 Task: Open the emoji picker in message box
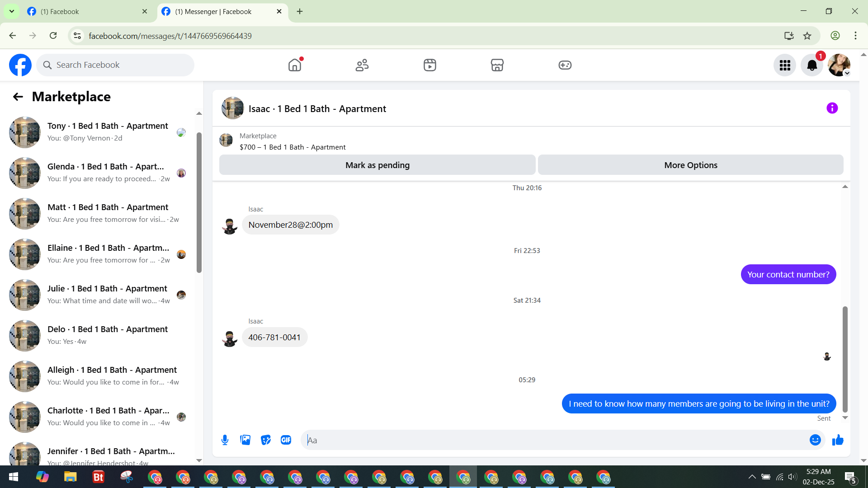coord(815,440)
